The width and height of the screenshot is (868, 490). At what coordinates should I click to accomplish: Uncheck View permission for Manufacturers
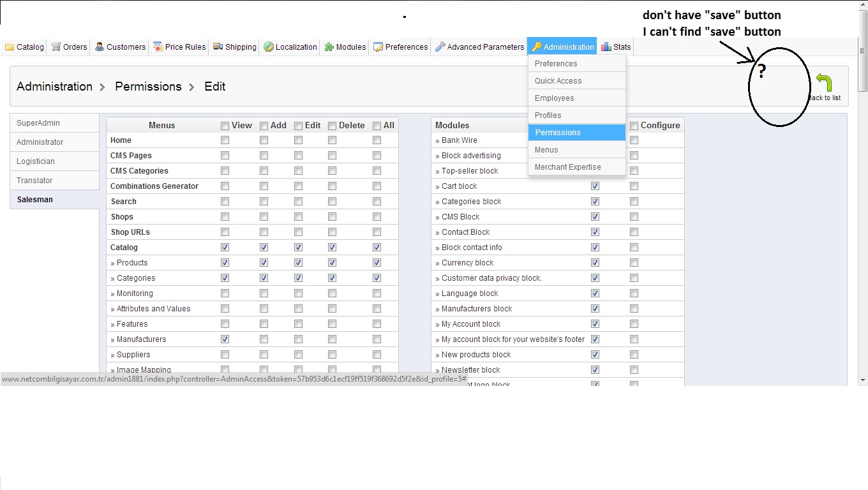225,339
